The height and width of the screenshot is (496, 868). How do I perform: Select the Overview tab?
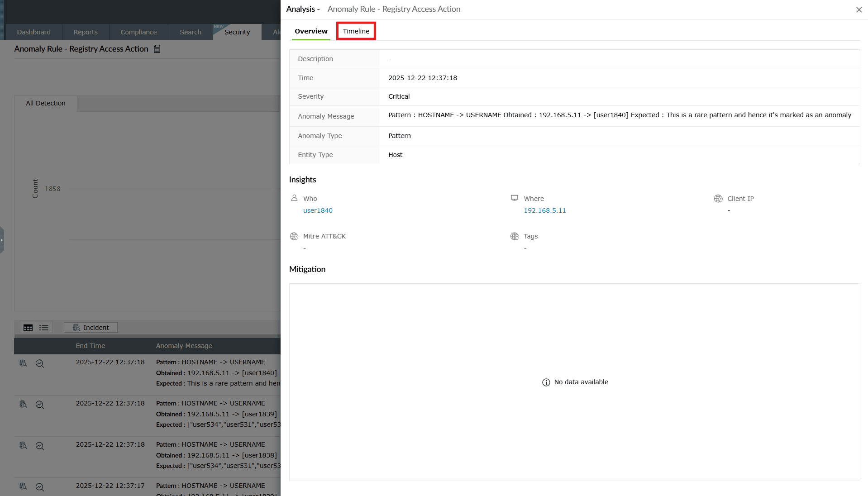tap(311, 31)
